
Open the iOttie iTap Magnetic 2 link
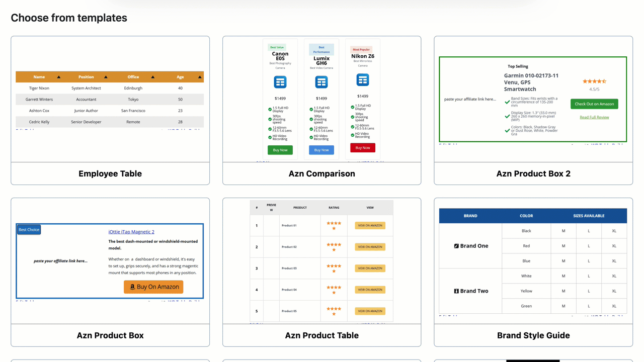click(131, 232)
